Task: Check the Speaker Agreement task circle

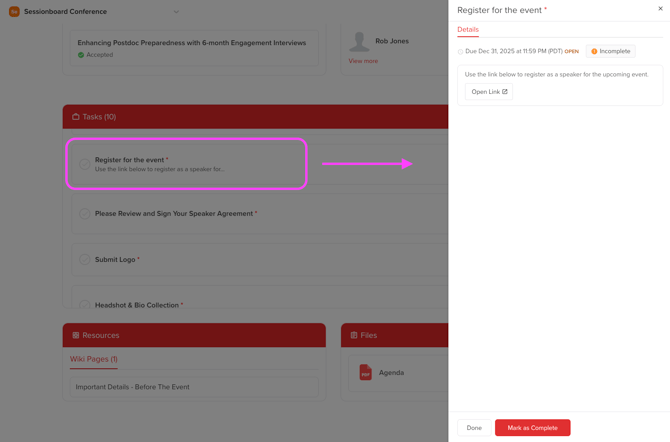Action: point(85,214)
